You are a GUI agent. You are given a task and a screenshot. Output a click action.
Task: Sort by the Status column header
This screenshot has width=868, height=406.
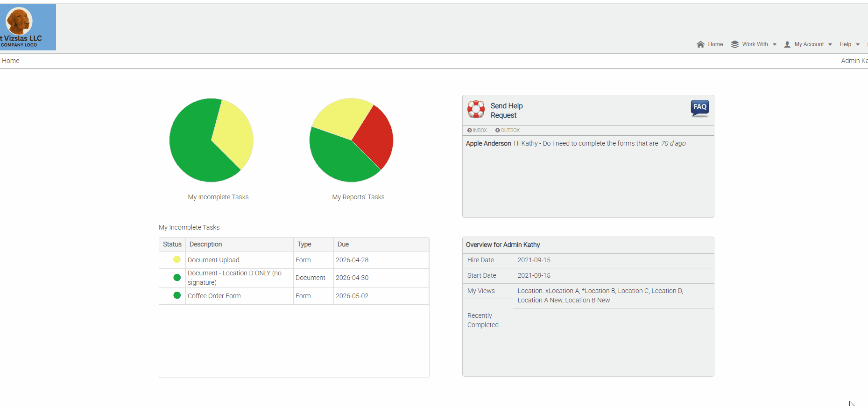172,244
